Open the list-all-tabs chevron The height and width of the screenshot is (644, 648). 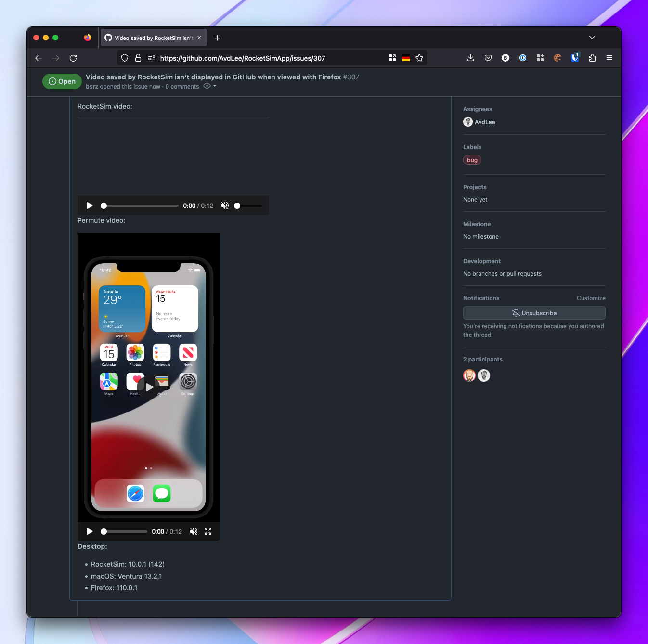point(592,37)
